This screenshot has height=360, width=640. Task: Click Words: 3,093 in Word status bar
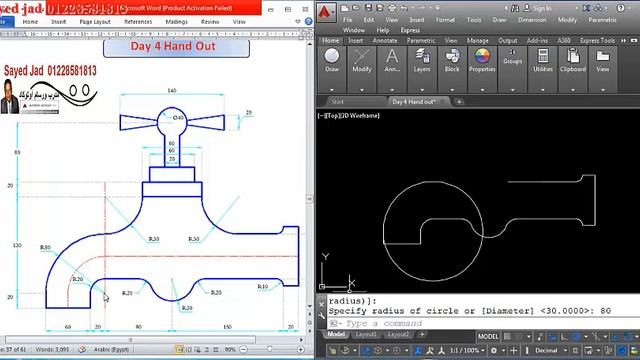pyautogui.click(x=52, y=349)
